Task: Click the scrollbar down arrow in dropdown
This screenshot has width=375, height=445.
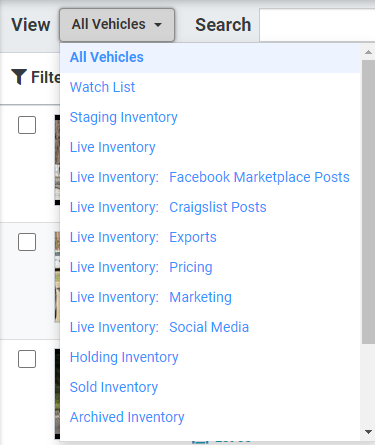Action: (368, 432)
